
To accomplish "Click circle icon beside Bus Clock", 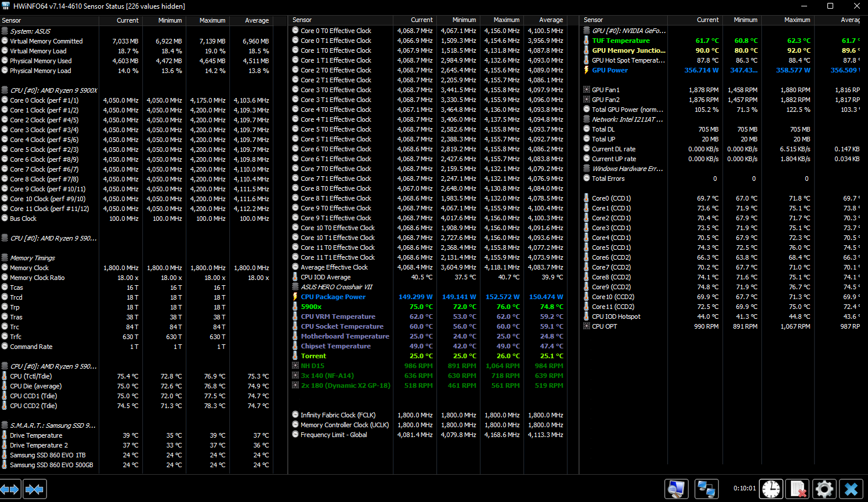I will pos(5,219).
